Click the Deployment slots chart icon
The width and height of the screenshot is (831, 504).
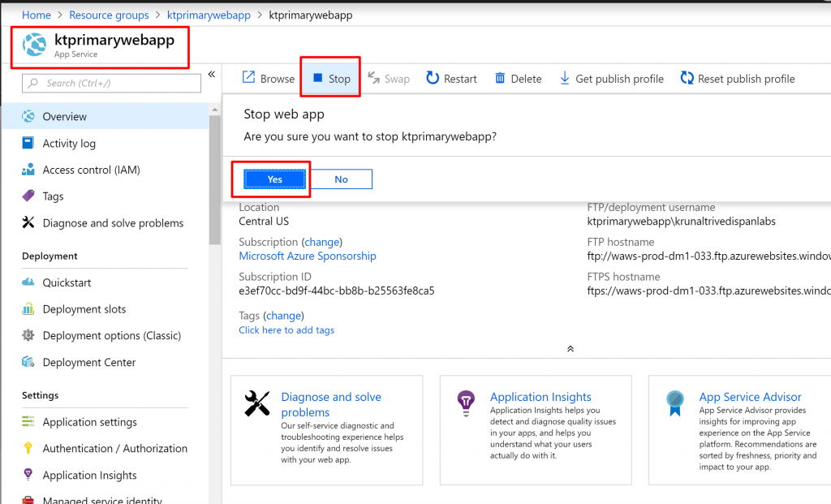click(x=28, y=308)
